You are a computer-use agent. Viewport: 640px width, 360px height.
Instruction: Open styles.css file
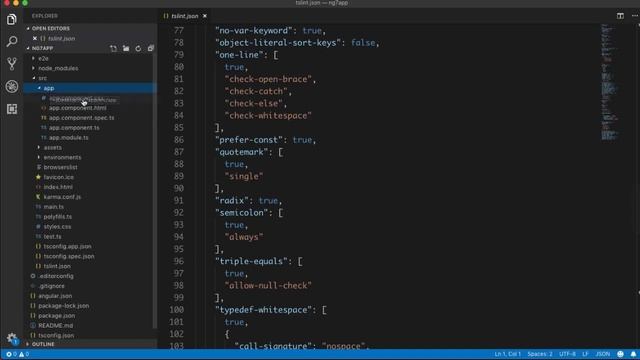pos(57,227)
